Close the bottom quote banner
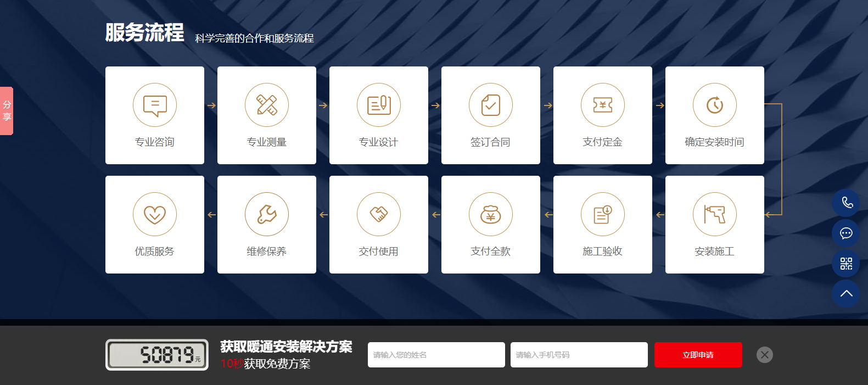The width and height of the screenshot is (868, 385). [764, 355]
